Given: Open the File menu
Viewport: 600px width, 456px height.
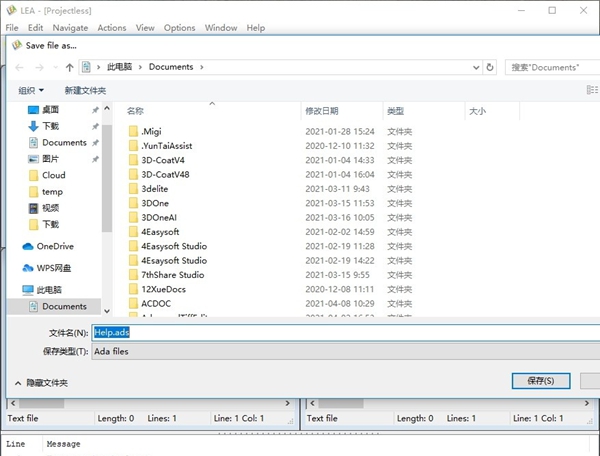Looking at the screenshot, I should click(x=11, y=28).
